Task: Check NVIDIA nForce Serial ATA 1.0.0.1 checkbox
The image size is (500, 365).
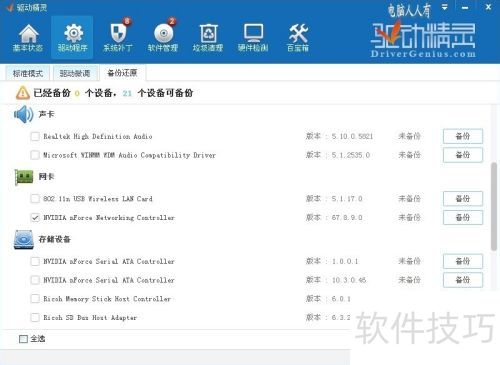Action: tap(35, 261)
